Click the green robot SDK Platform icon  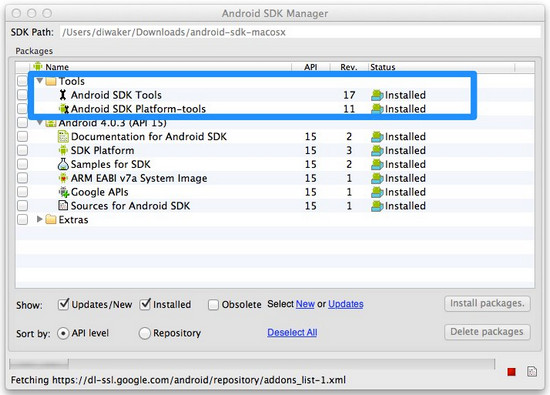point(63,150)
